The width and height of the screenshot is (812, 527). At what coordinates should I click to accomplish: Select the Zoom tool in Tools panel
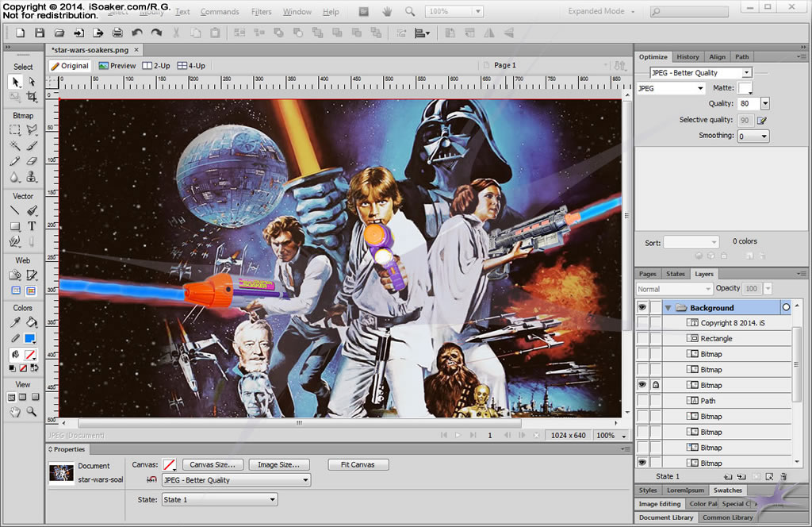32,412
